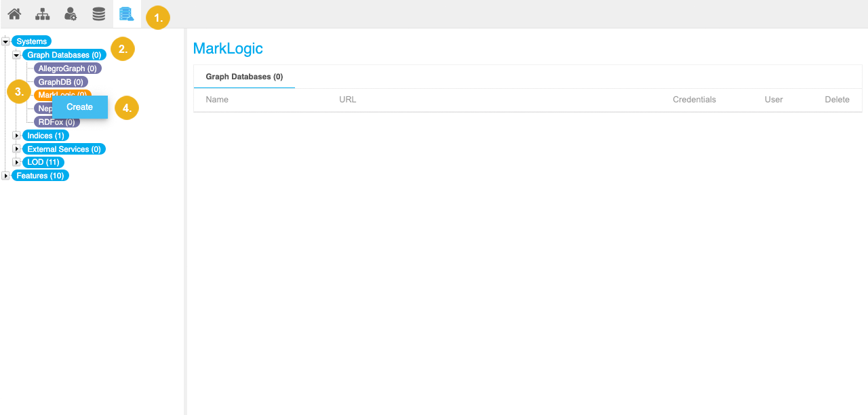The image size is (868, 415).
Task: Switch to Graph Databases (0) tab
Action: click(x=244, y=77)
